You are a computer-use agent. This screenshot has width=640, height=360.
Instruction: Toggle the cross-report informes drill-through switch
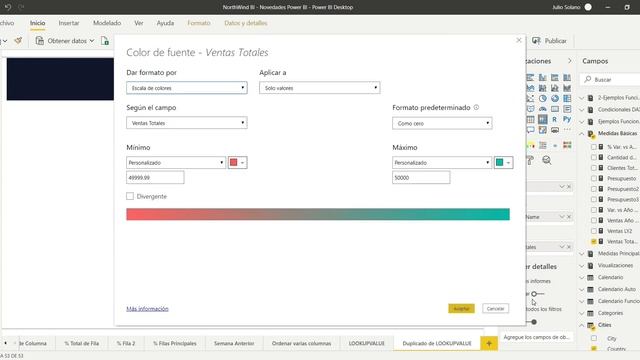click(x=538, y=294)
